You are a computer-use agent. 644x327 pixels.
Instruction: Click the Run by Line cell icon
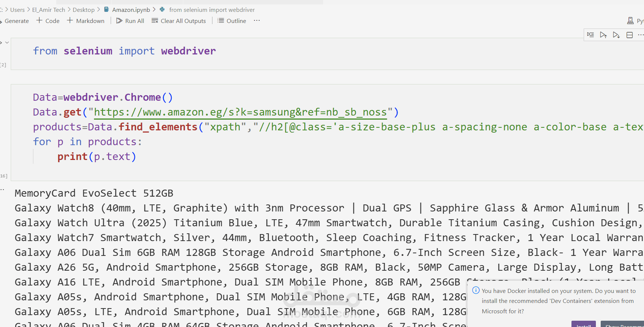(590, 35)
